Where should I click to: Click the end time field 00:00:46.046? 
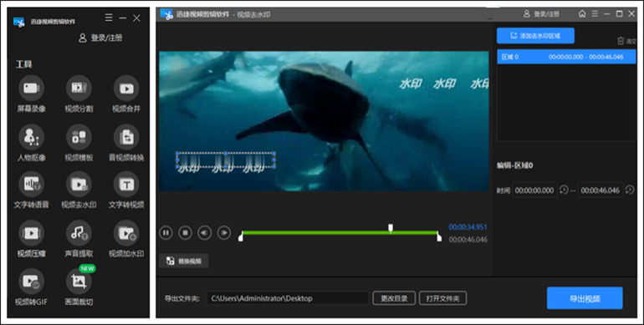[x=600, y=190]
